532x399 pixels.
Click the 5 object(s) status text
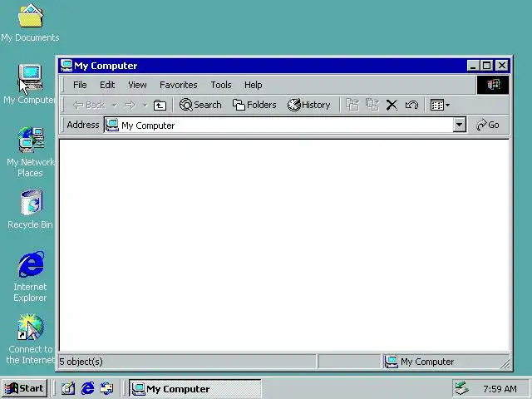[81, 362]
